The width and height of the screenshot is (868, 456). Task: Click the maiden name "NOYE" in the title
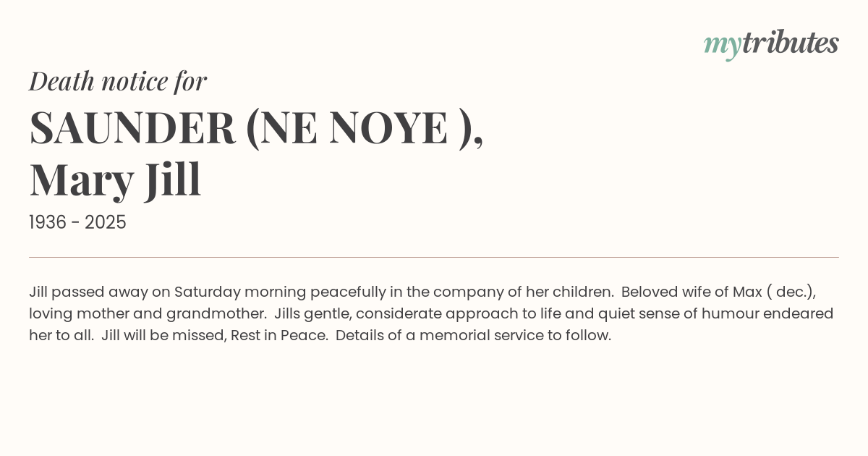click(x=388, y=127)
